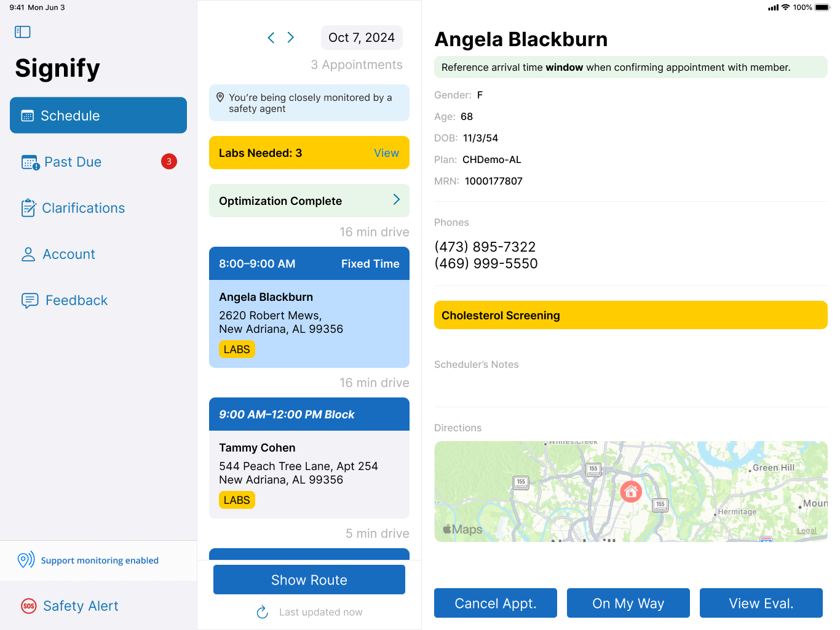Click the arrival time window reference note
Viewport: 840px width, 630px height.
pos(631,67)
